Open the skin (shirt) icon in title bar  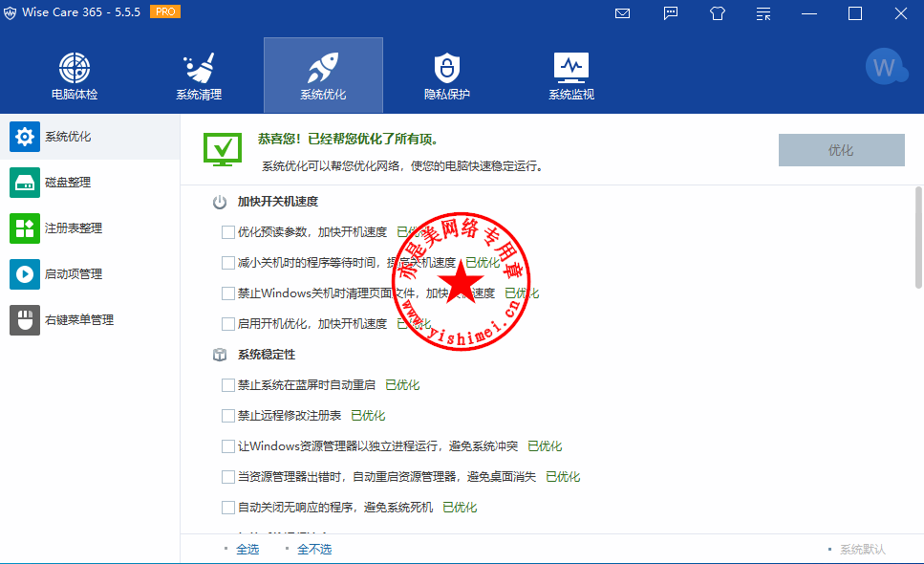[x=718, y=13]
